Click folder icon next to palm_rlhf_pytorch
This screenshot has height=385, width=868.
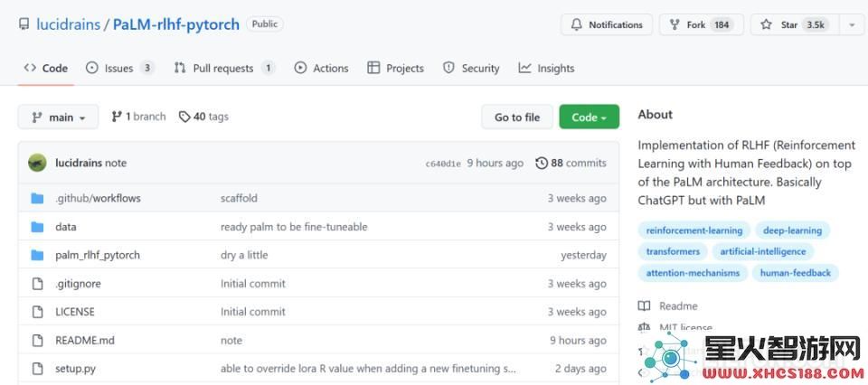37,255
